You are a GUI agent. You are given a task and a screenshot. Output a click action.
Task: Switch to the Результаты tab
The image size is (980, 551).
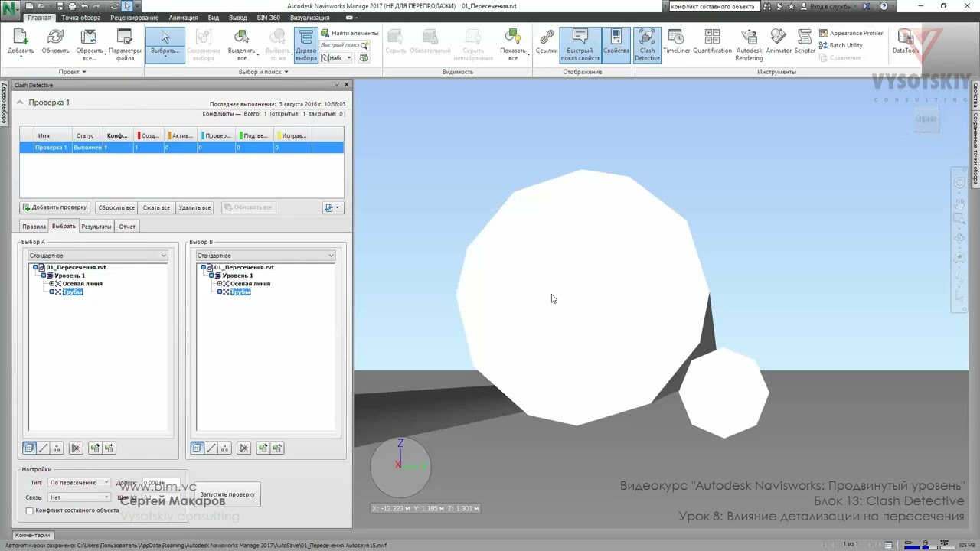(96, 227)
